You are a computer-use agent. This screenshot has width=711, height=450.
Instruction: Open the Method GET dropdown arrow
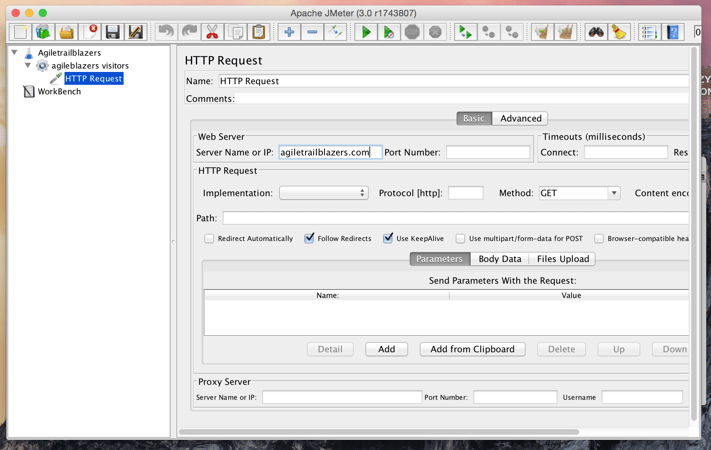tap(614, 193)
